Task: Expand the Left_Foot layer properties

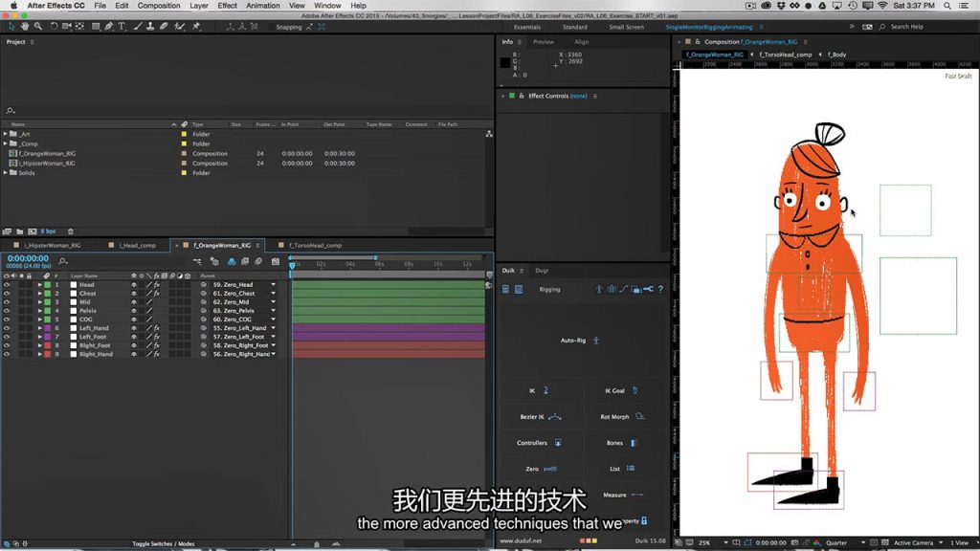Action: coord(40,337)
